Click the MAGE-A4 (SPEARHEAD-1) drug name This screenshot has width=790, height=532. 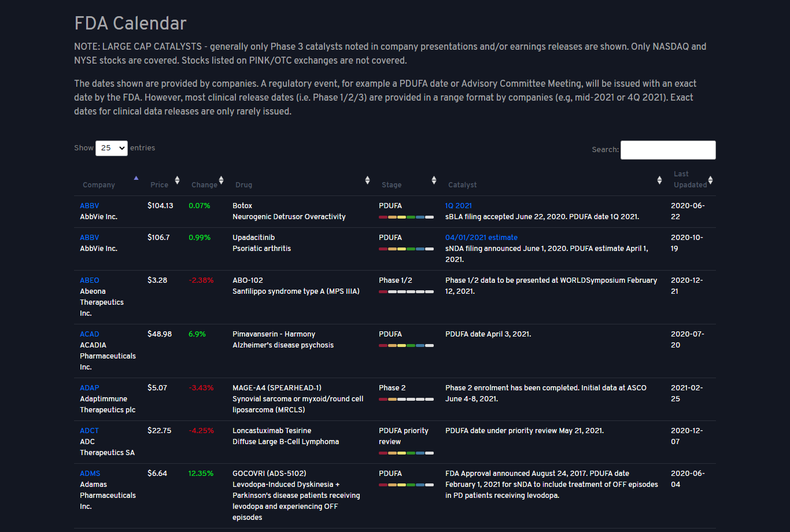[277, 388]
